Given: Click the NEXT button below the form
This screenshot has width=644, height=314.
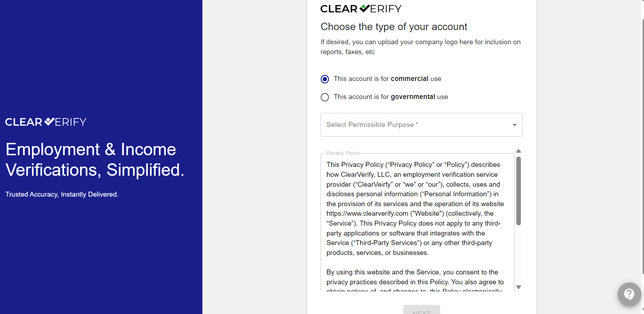Looking at the screenshot, I should [x=422, y=310].
